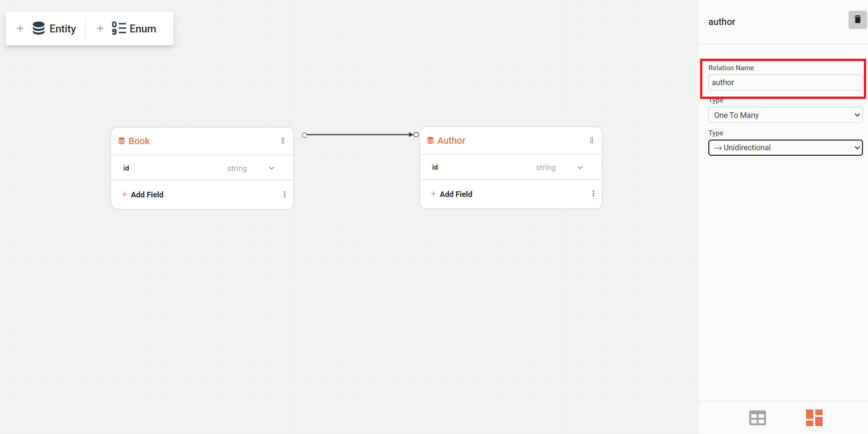Grab the Book entity drag handle
The width and height of the screenshot is (868, 434).
pyautogui.click(x=283, y=141)
